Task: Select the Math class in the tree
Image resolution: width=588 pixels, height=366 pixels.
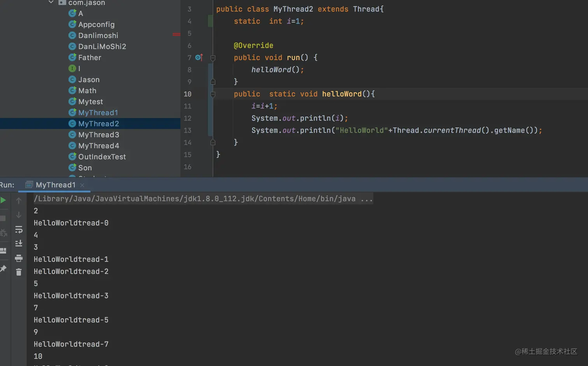Action: (x=87, y=91)
